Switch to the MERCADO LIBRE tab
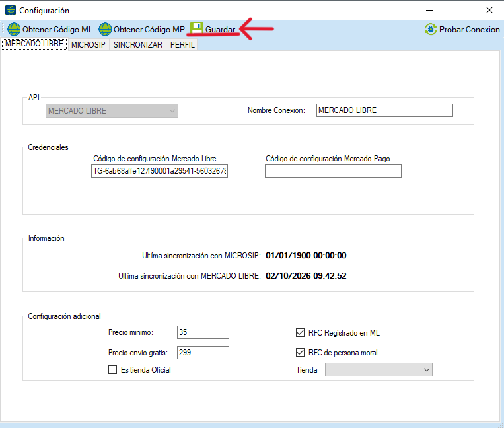This screenshot has width=504, height=428. (34, 44)
